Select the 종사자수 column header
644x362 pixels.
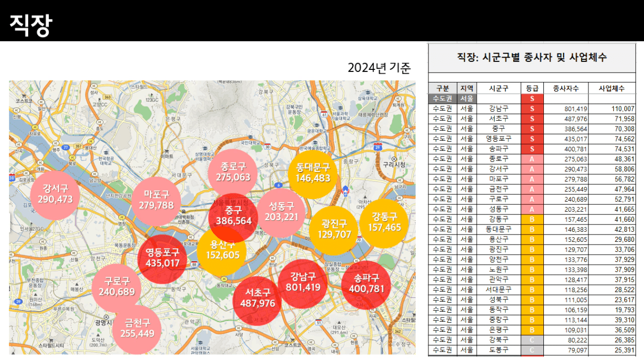click(x=566, y=88)
